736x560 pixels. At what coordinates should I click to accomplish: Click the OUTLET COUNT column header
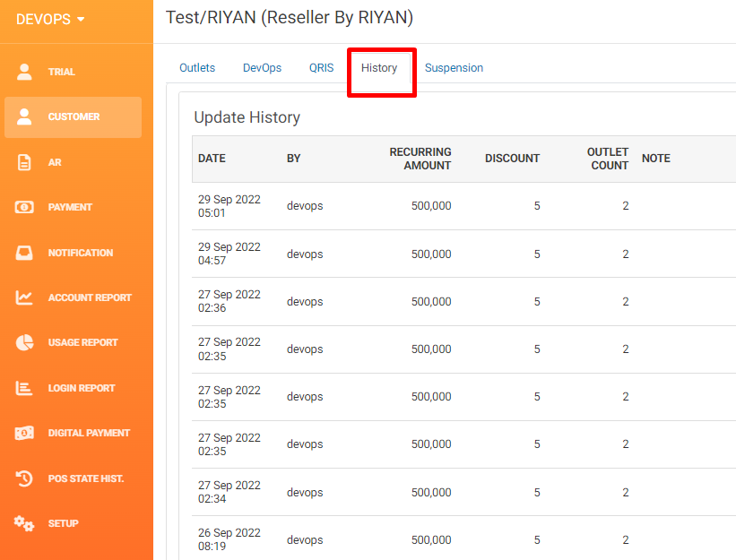click(608, 159)
